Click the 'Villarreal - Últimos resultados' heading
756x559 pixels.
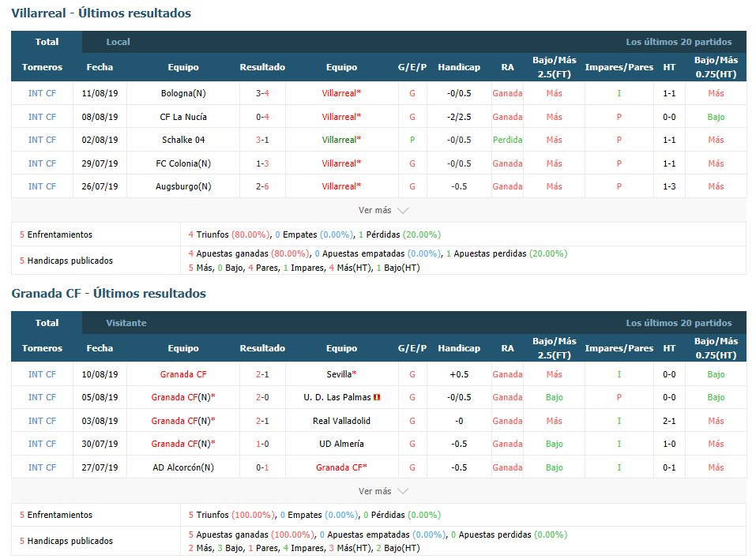[x=101, y=13]
